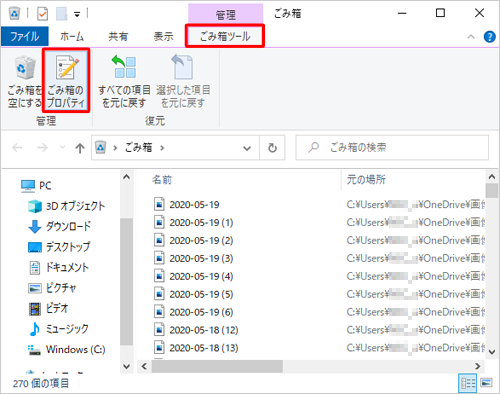This screenshot has width=500, height=394.
Task: Go back with the back arrow
Action: [x=17, y=148]
